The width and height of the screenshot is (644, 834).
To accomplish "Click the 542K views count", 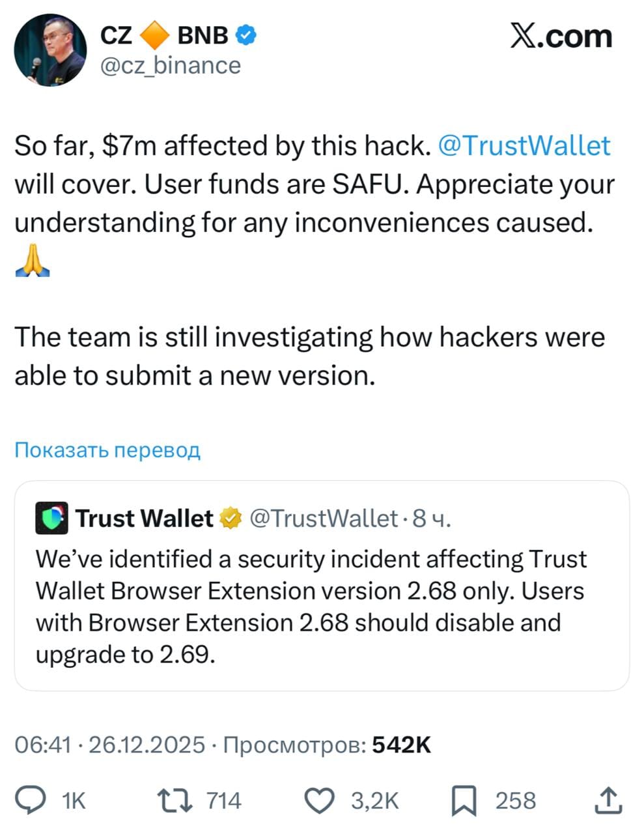I will pyautogui.click(x=401, y=744).
